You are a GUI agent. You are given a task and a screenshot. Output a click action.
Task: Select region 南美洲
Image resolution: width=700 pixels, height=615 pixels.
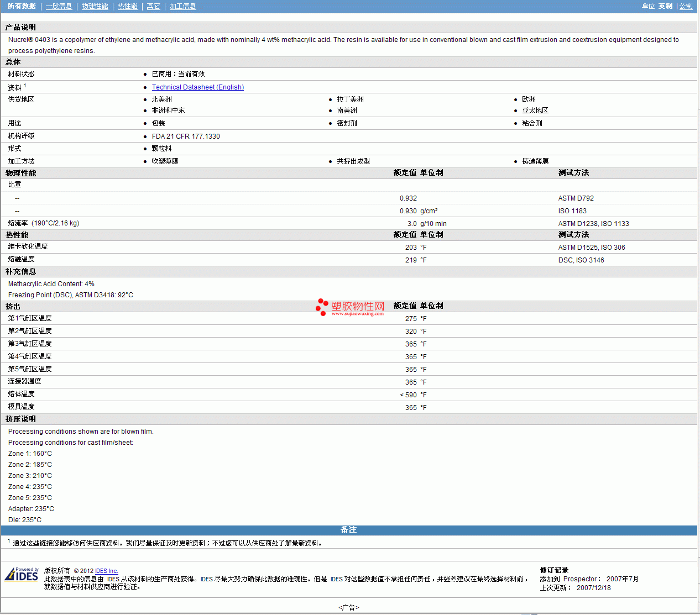tap(347, 111)
